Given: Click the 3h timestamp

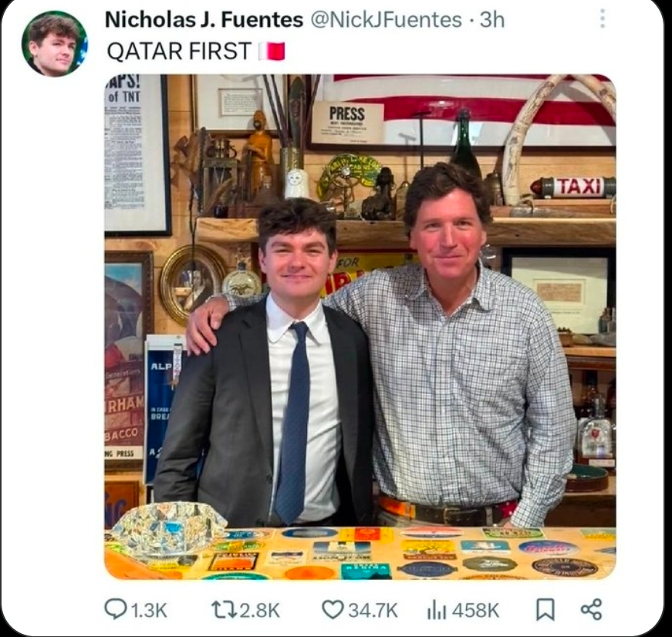Looking at the screenshot, I should (x=491, y=19).
